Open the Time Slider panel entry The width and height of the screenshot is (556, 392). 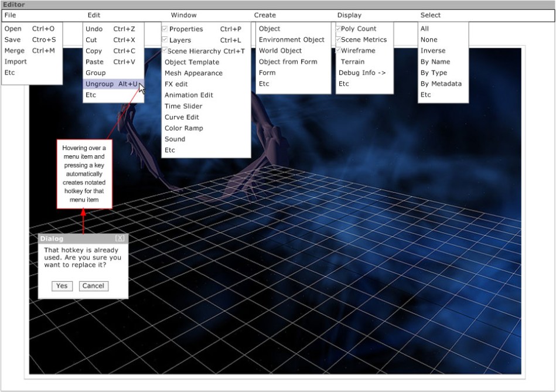183,106
